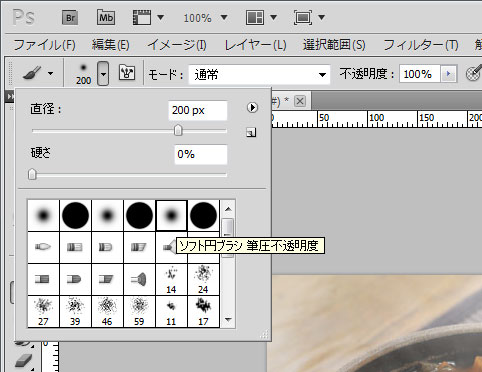Expand the モード blend mode dropdown
This screenshot has height=372, width=482.
[x=322, y=75]
